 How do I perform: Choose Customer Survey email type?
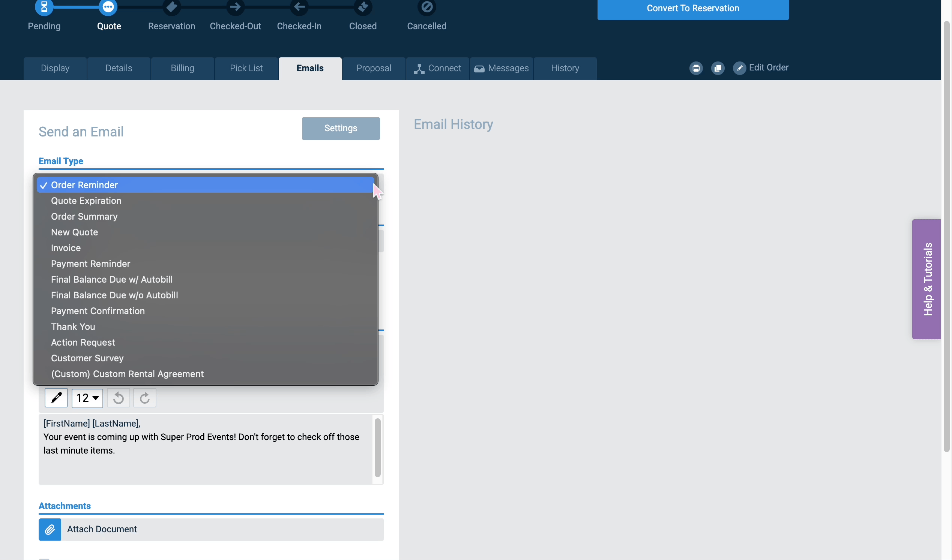click(205, 358)
